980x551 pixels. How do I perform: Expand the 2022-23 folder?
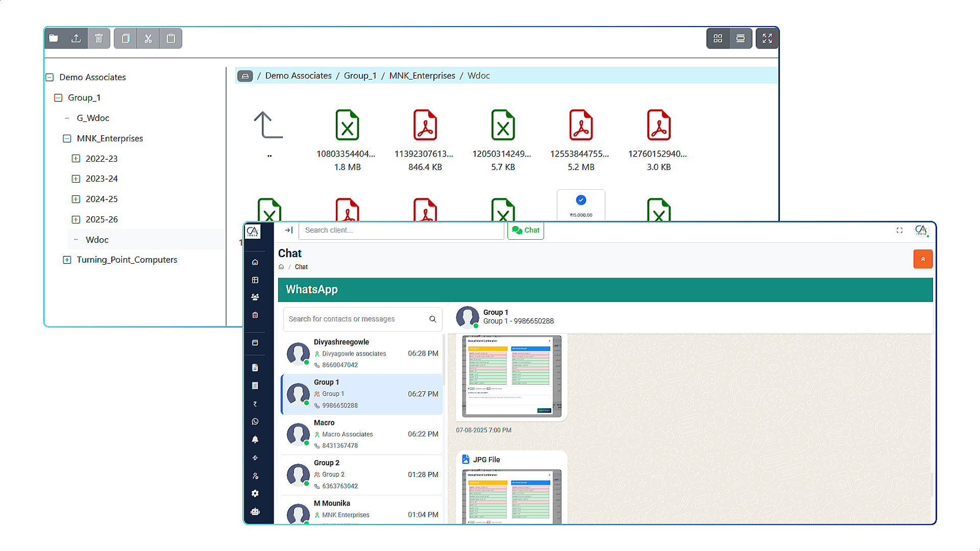(x=76, y=159)
